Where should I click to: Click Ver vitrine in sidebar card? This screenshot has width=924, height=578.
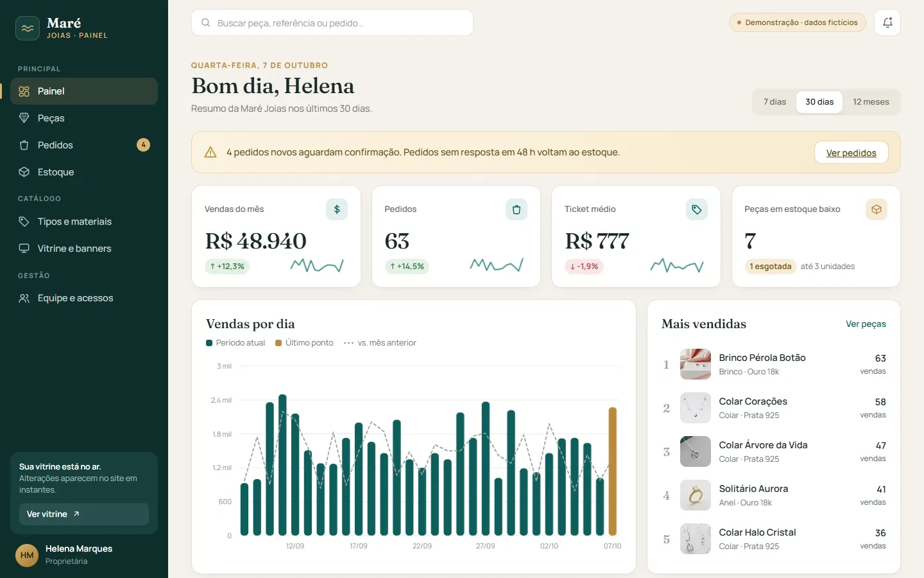click(84, 514)
